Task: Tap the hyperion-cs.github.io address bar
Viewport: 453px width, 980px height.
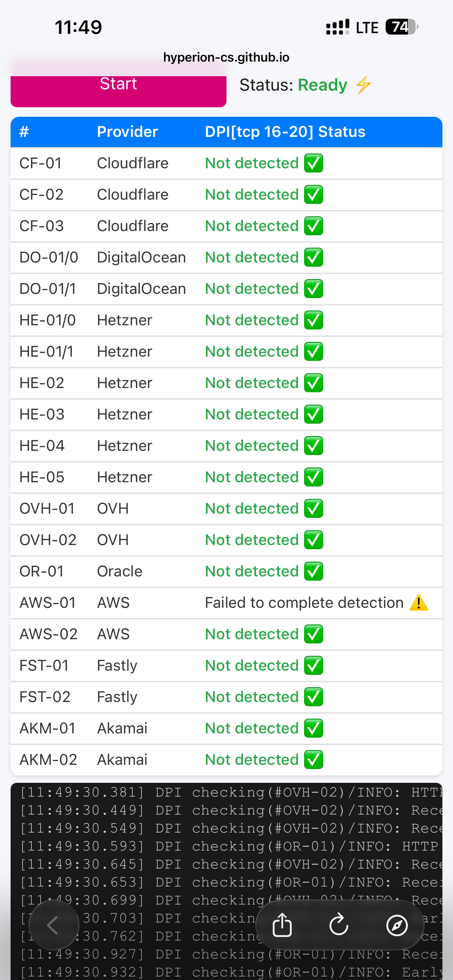Action: coord(226,58)
